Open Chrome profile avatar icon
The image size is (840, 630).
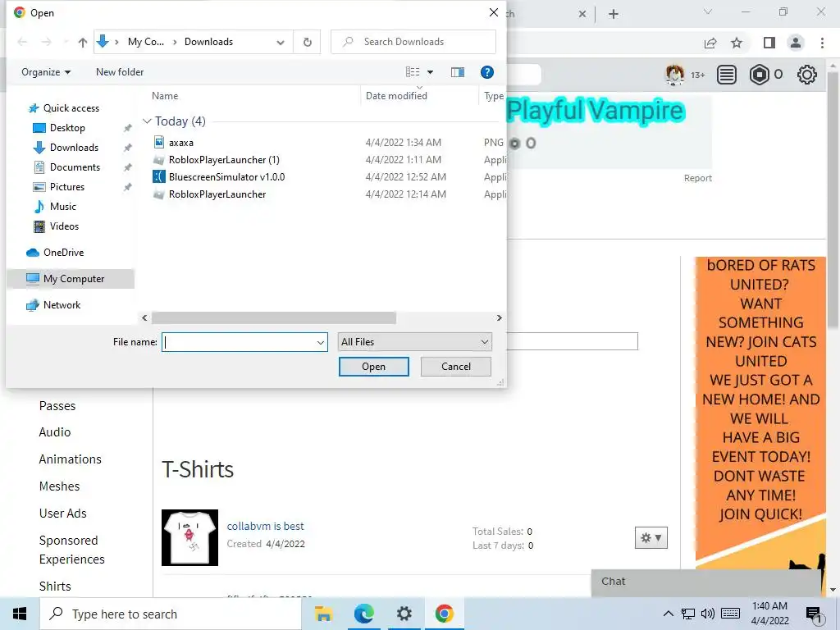[796, 43]
